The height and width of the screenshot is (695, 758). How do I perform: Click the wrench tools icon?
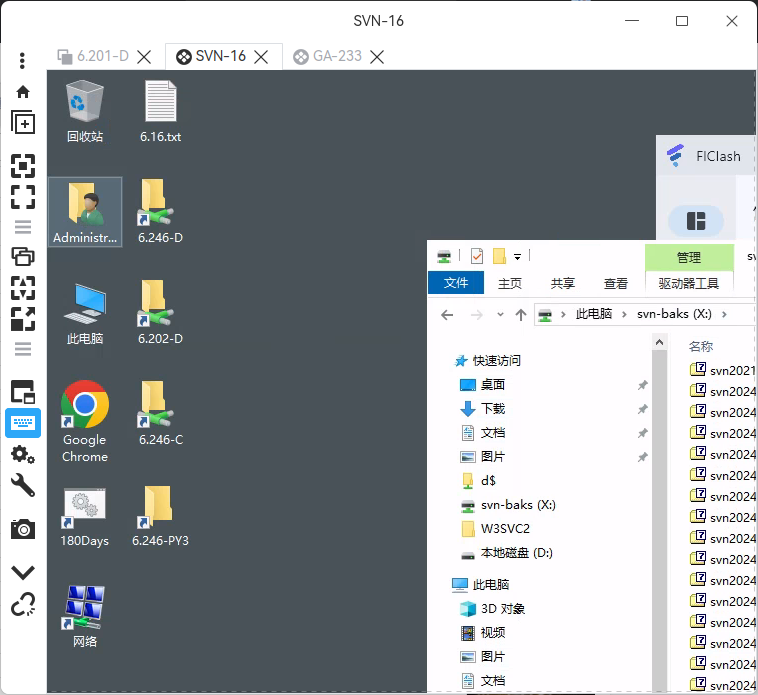(23, 485)
